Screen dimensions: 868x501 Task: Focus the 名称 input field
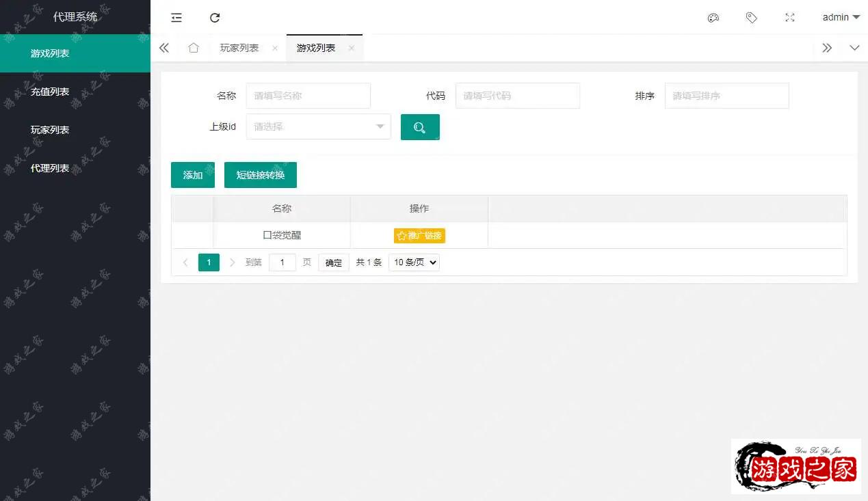pyautogui.click(x=308, y=96)
